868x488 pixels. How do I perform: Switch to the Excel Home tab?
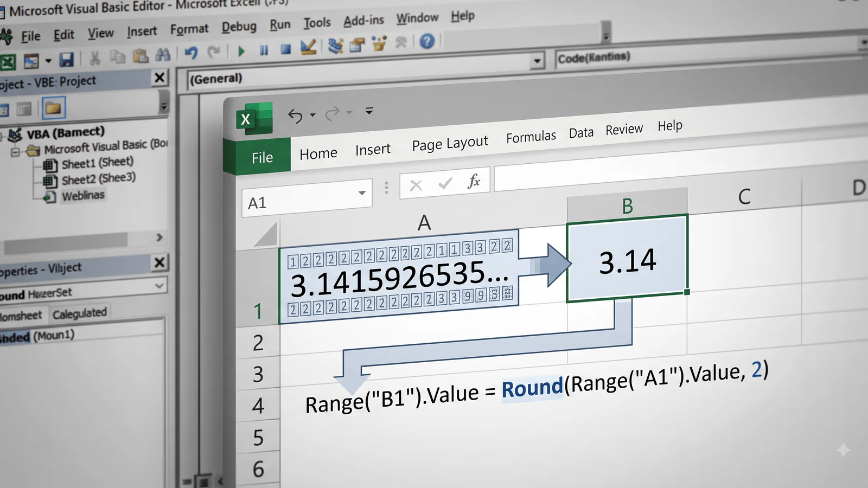coord(318,154)
